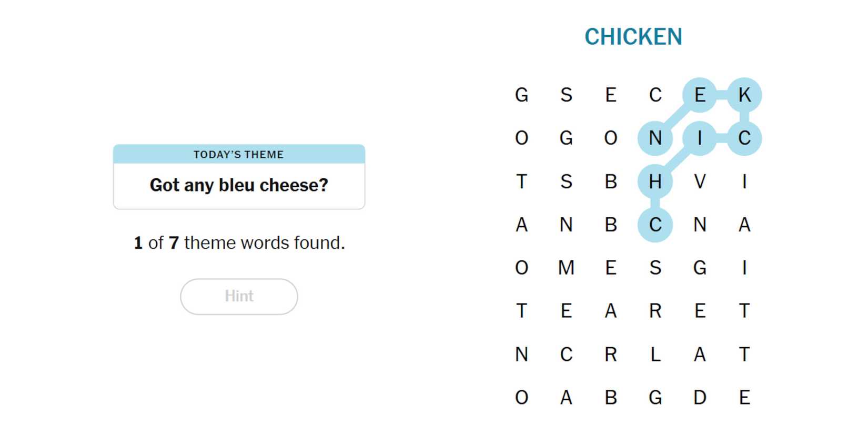Select the letter V in the grid
The image size is (868, 434).
click(x=699, y=181)
